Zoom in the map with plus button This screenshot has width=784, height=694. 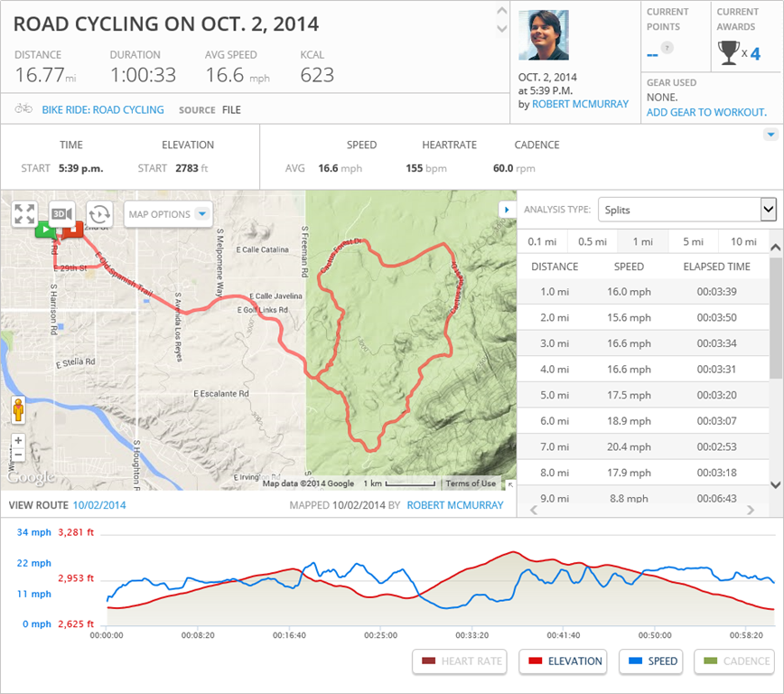click(18, 440)
